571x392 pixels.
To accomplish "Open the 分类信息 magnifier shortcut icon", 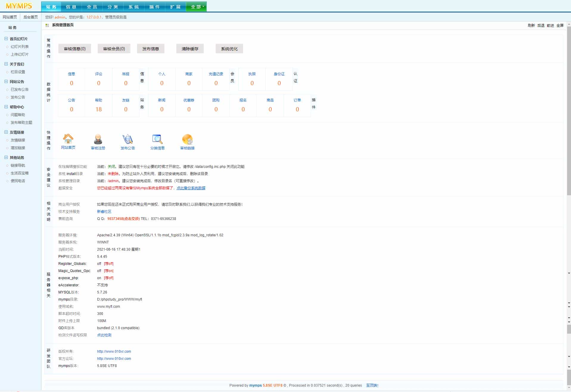I will coord(157,139).
